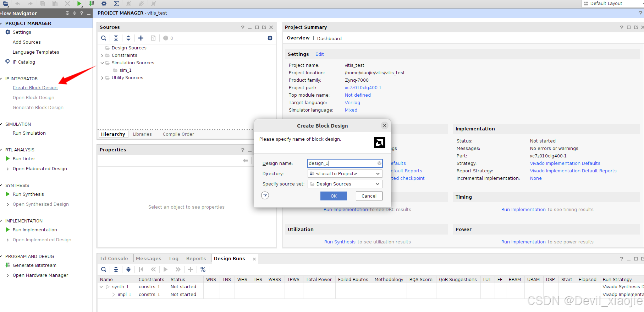Click the green Run flow toolbar button
Viewport: 644px width, 312px height.
click(x=79, y=4)
